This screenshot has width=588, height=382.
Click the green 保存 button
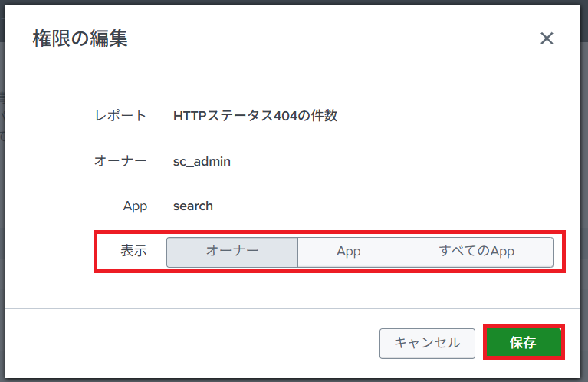523,342
